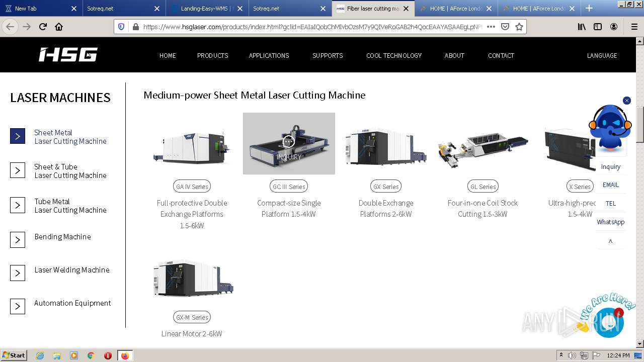Click WhatsApp in side panel
Viewport: 644px width, 362px height.
coord(610,222)
